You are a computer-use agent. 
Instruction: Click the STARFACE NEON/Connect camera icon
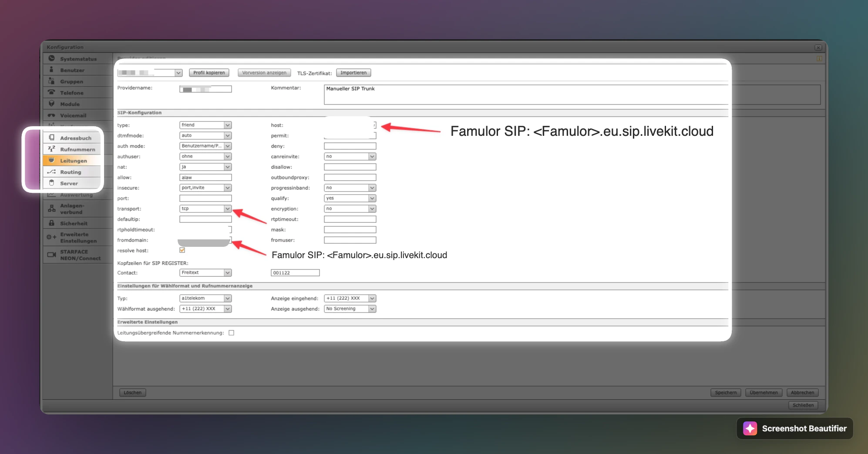point(51,255)
